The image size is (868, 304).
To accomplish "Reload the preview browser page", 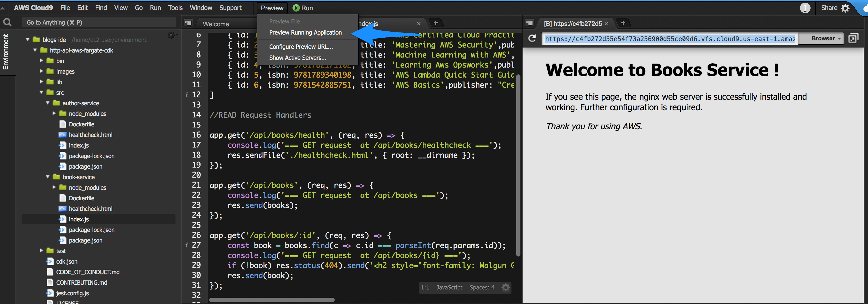I will point(532,39).
